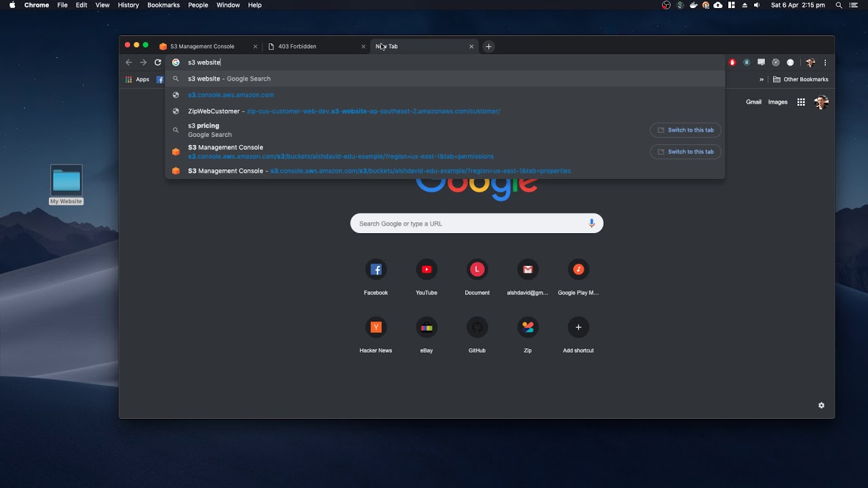Open a new tab with plus button
The width and height of the screenshot is (868, 488).
click(x=488, y=47)
